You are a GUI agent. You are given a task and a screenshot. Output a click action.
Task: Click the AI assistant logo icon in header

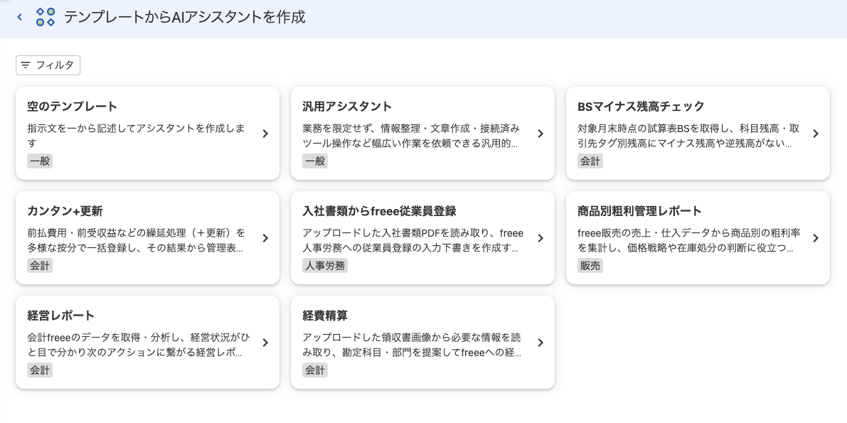coord(45,17)
